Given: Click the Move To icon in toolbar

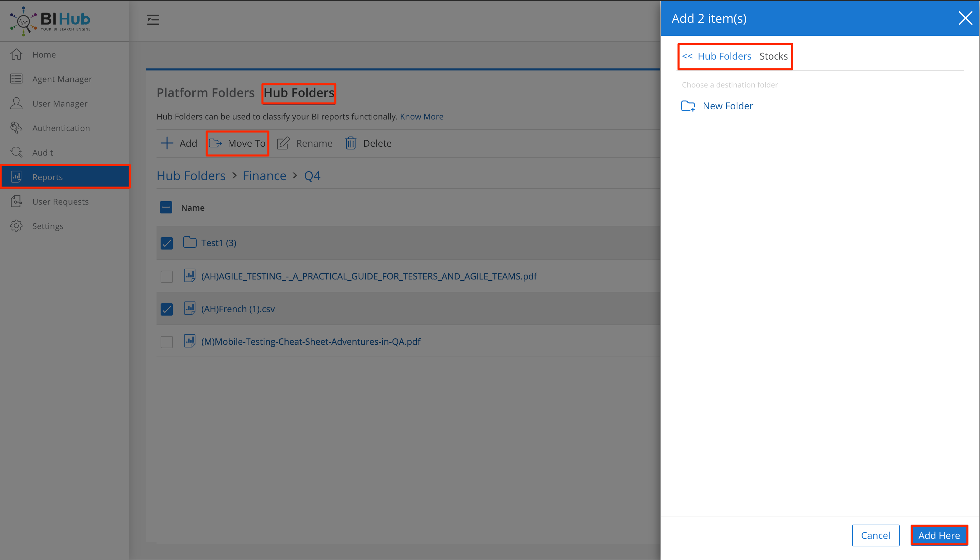Looking at the screenshot, I should click(215, 143).
